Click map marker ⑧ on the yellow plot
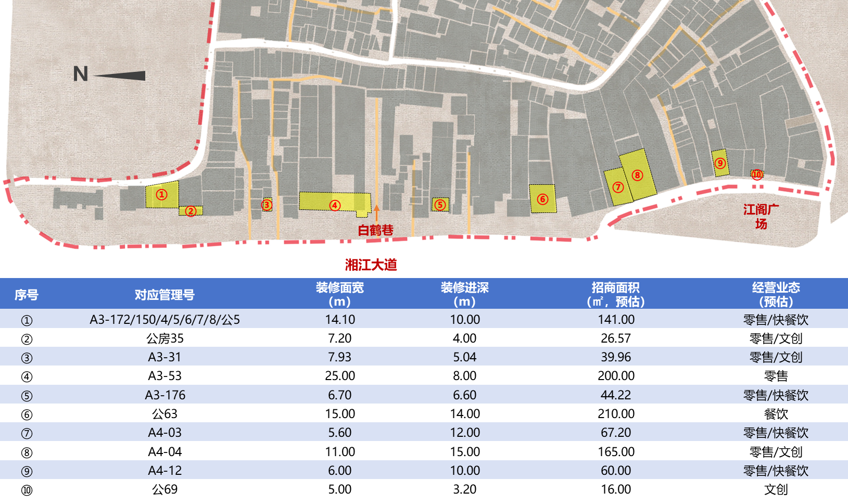Screen dimensions: 848x504 click(637, 175)
